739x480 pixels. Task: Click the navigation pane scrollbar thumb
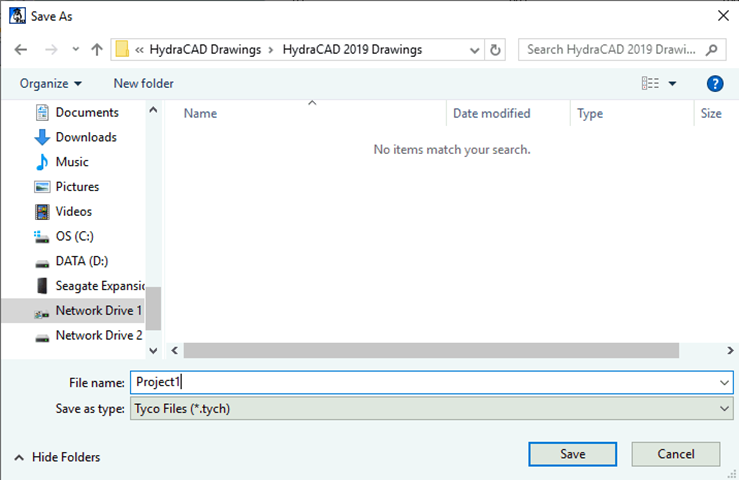pos(153,308)
